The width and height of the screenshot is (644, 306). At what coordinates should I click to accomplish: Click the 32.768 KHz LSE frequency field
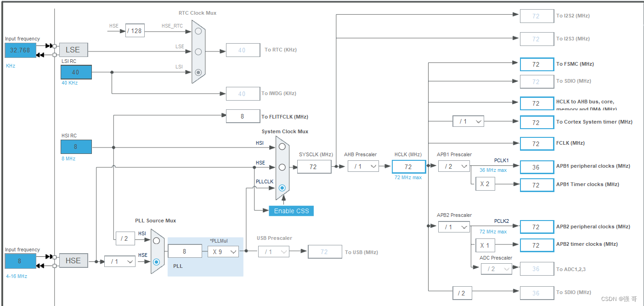20,51
